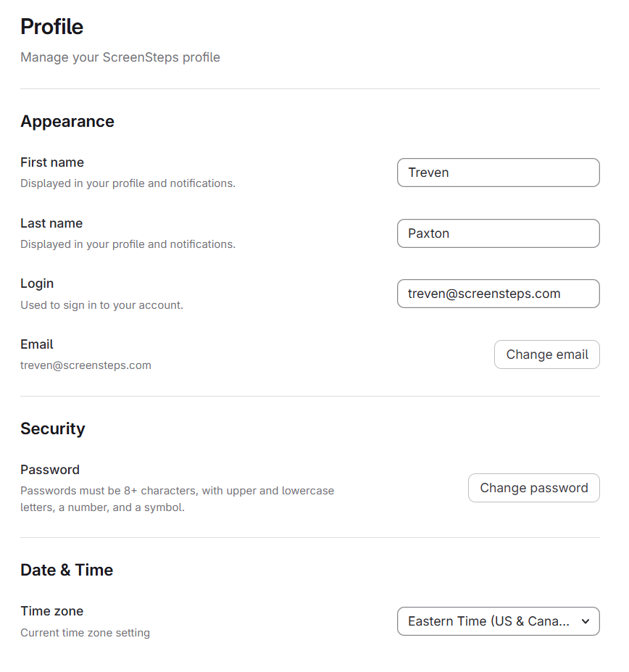
Task: Click the Last name label
Action: click(x=51, y=223)
